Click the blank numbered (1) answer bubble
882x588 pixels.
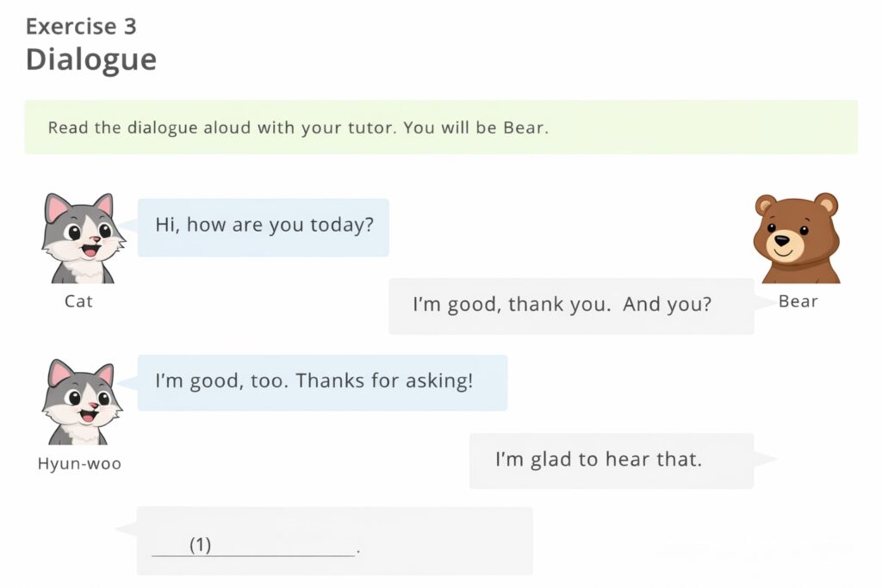[334, 540]
